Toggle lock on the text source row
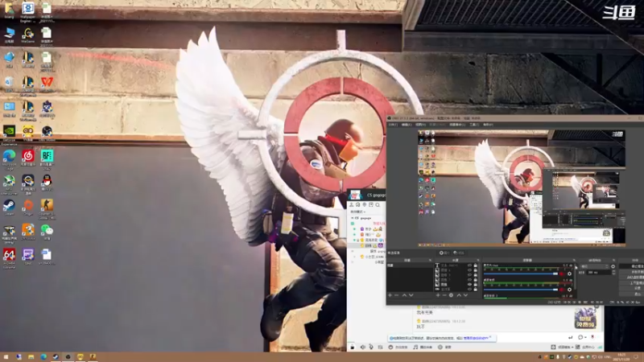The height and width of the screenshot is (362, 644). click(x=475, y=265)
